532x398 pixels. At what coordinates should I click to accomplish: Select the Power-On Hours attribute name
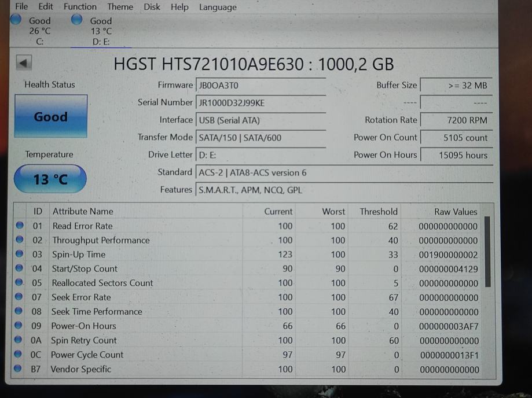click(x=83, y=326)
